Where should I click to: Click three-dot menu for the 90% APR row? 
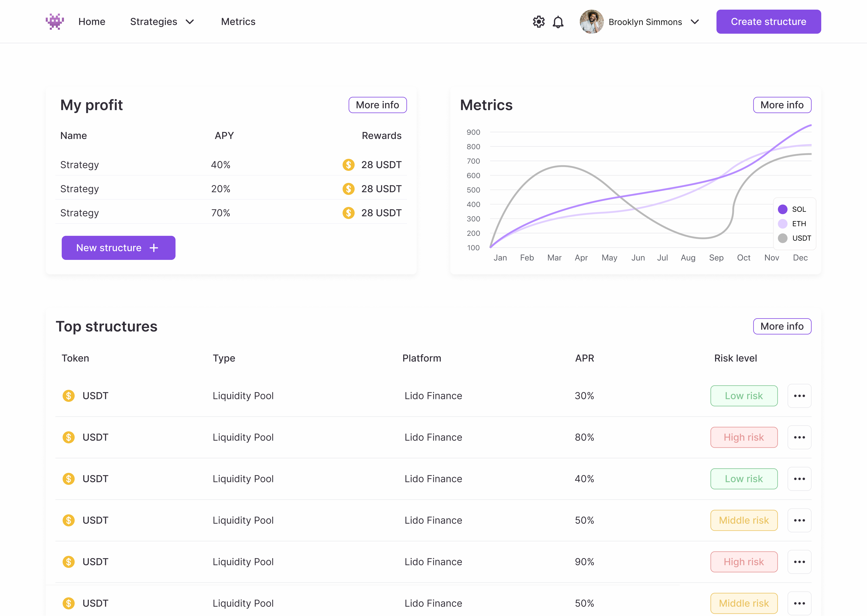tap(799, 561)
